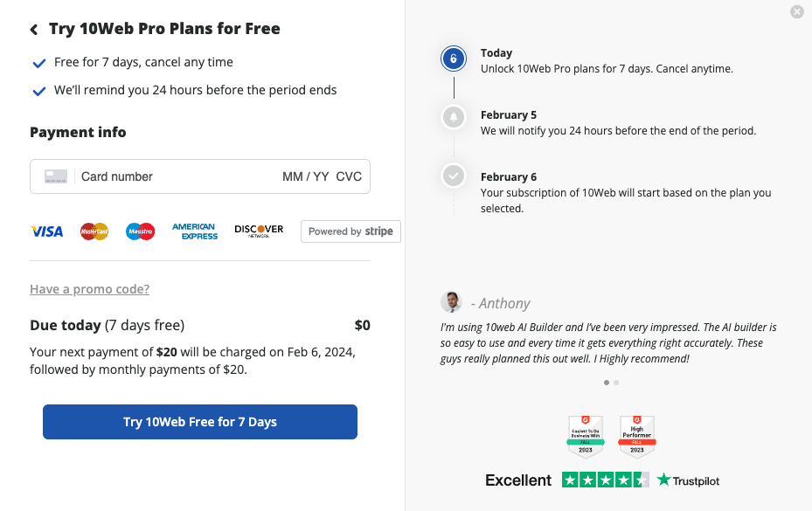Click the "Powered by stripe" badge
The width and height of the screenshot is (812, 511).
[x=350, y=231]
